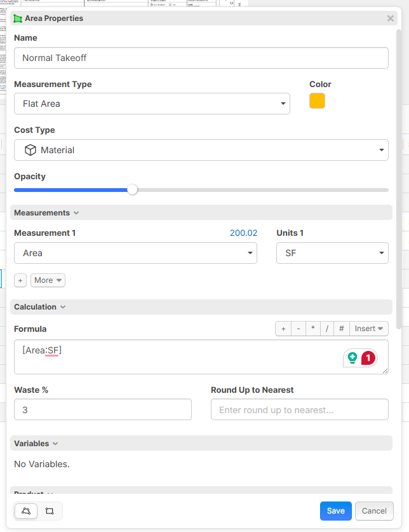Add a measurement with the plus button
The width and height of the screenshot is (409, 532).
point(20,280)
